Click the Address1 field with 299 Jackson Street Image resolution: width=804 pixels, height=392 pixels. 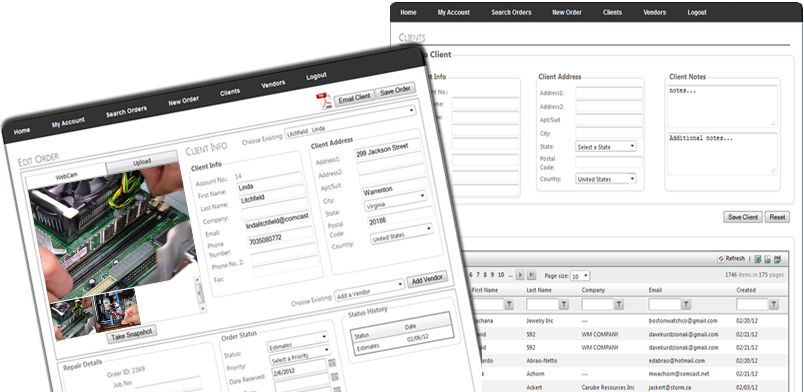coord(387,150)
